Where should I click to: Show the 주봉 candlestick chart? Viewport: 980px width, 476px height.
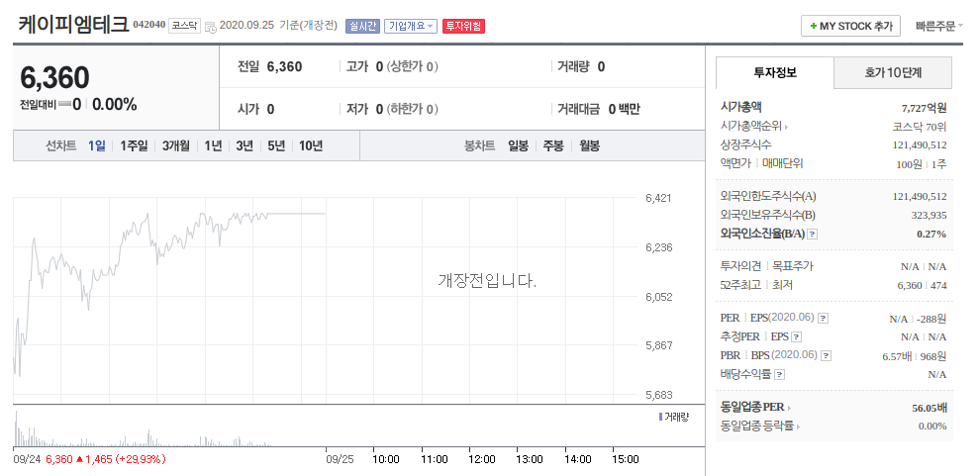pos(553,146)
